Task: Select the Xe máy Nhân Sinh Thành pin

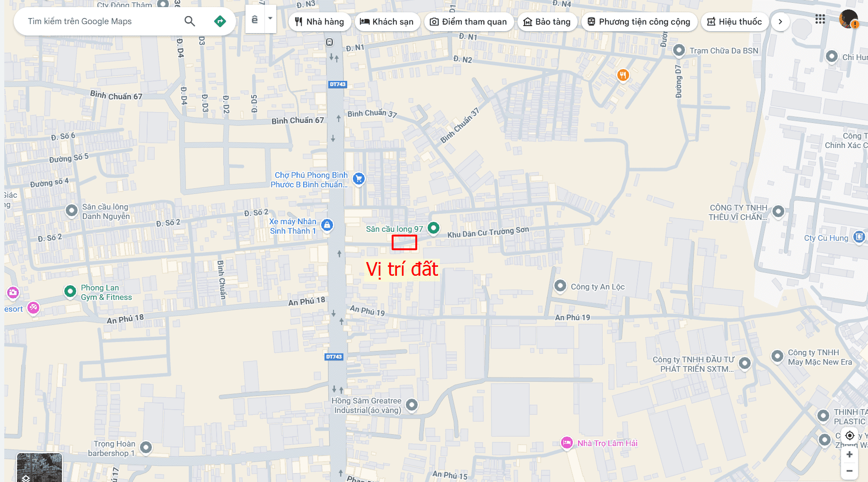Action: click(327, 226)
